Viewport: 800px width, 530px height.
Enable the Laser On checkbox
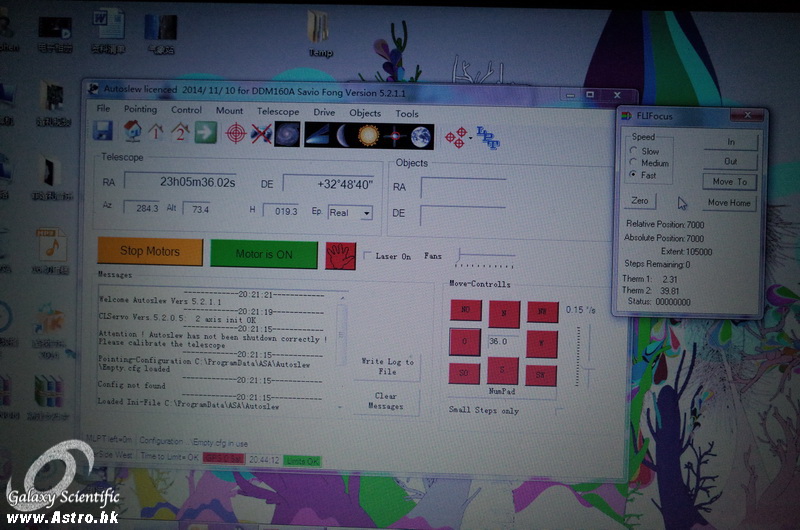(x=367, y=256)
